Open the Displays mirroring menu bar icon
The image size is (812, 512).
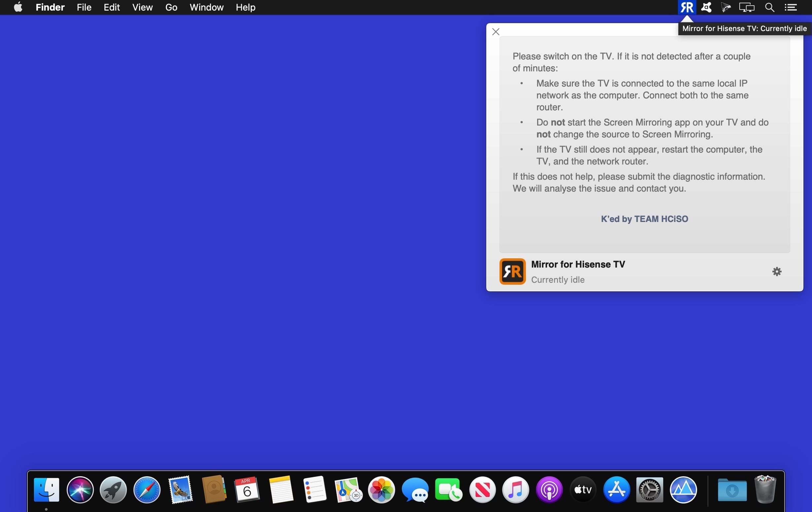coord(747,7)
